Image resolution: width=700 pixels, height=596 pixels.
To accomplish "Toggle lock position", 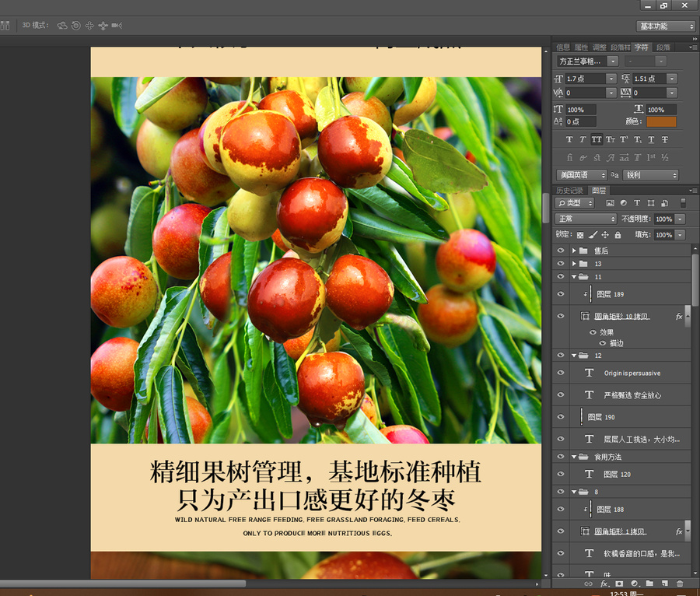I will coord(605,235).
